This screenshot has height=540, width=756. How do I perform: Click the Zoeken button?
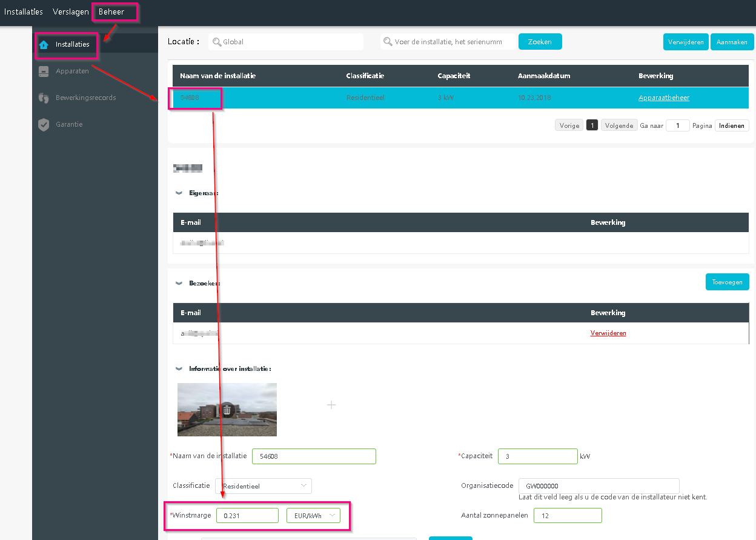[x=540, y=42]
